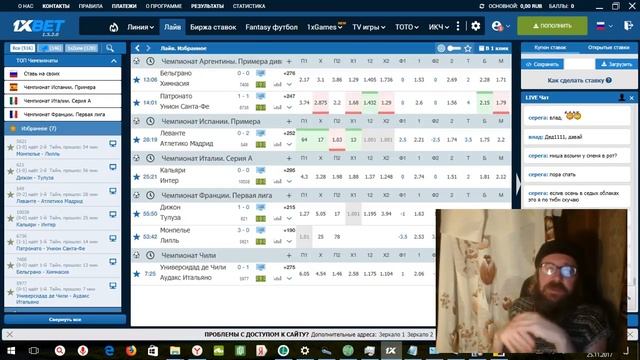This screenshot has width=640, height=360.
Task: Go back with the left arrow
Action: tap(138, 48)
